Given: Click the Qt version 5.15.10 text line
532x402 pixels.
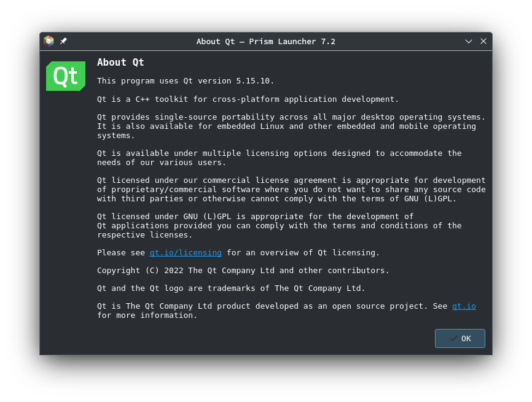Looking at the screenshot, I should click(184, 80).
